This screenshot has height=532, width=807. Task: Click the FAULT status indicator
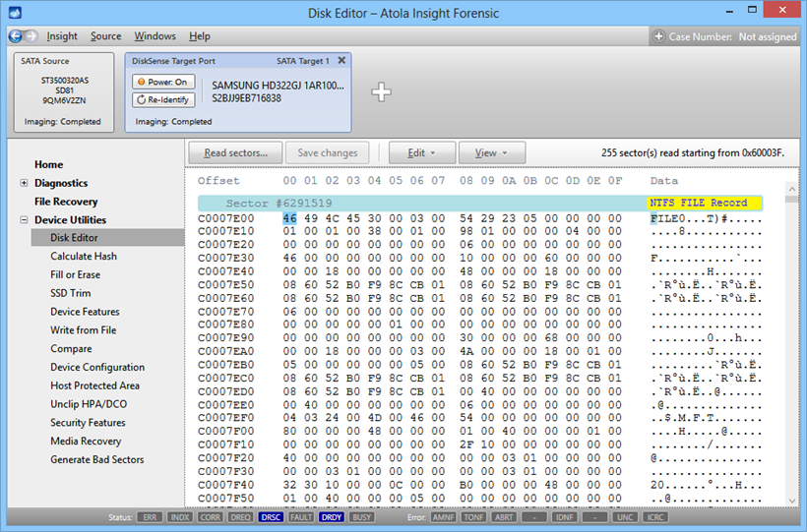coord(301,517)
